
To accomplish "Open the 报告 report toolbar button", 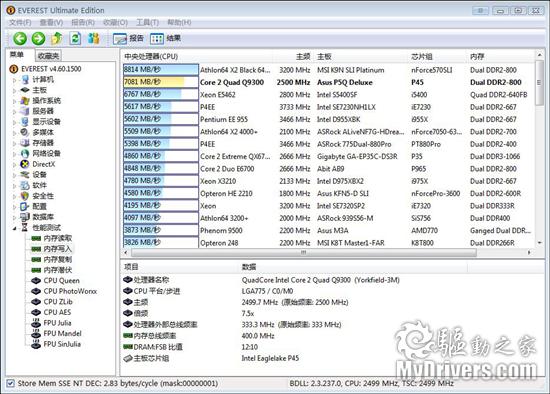I will pyautogui.click(x=128, y=38).
